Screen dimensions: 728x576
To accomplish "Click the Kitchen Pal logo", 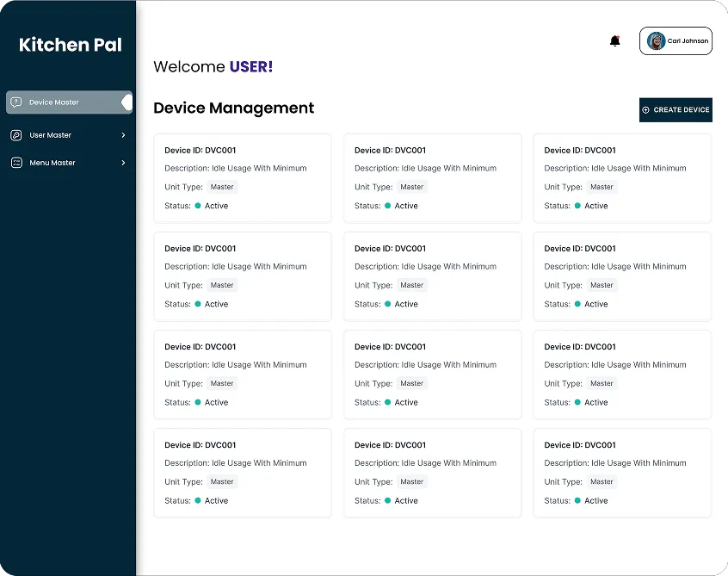I will pos(70,45).
